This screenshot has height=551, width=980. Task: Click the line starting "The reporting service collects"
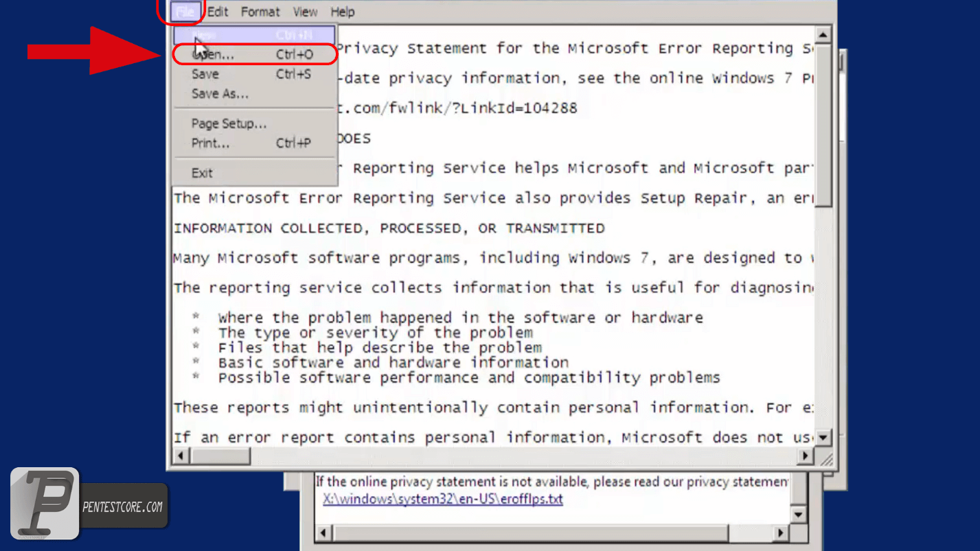tap(493, 288)
